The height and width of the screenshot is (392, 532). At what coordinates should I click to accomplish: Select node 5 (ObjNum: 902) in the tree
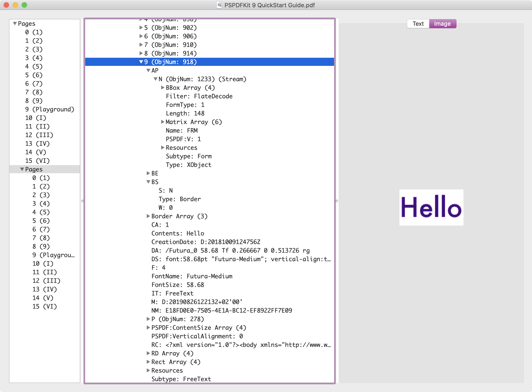click(x=170, y=28)
